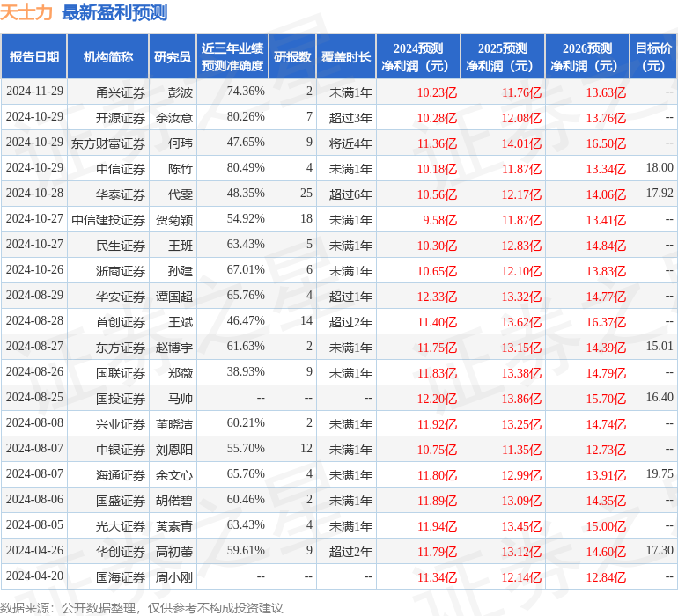Image resolution: width=678 pixels, height=616 pixels.
Task: Click analyst name 陈竹
Action: pos(181,168)
